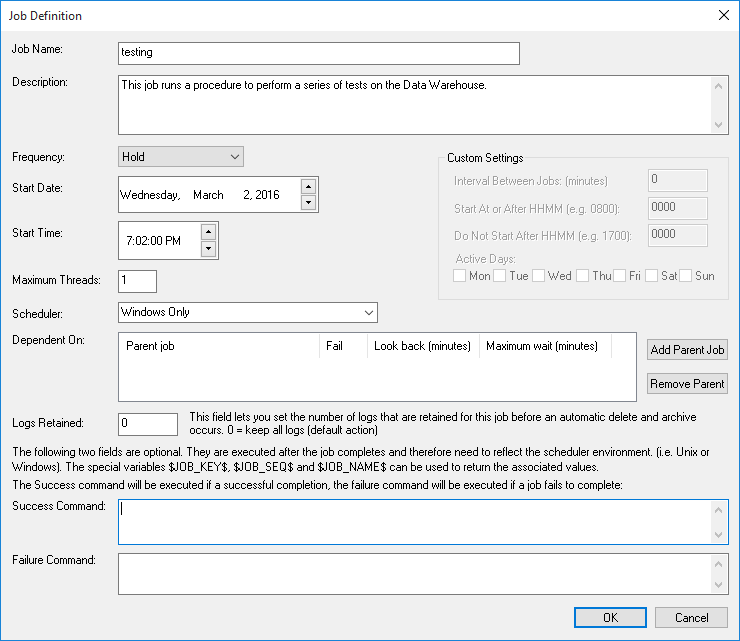740x641 pixels.
Task: Increase Start Time with up arrow
Action: coord(208,232)
